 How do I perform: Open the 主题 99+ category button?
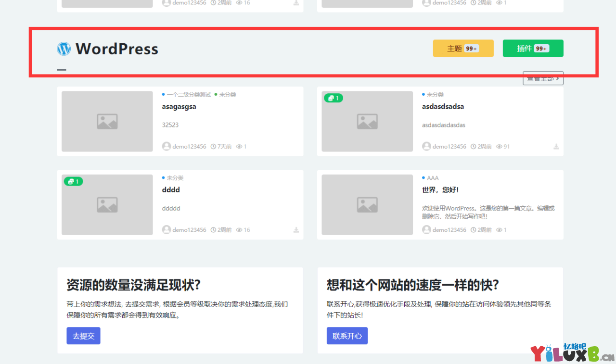pos(463,48)
